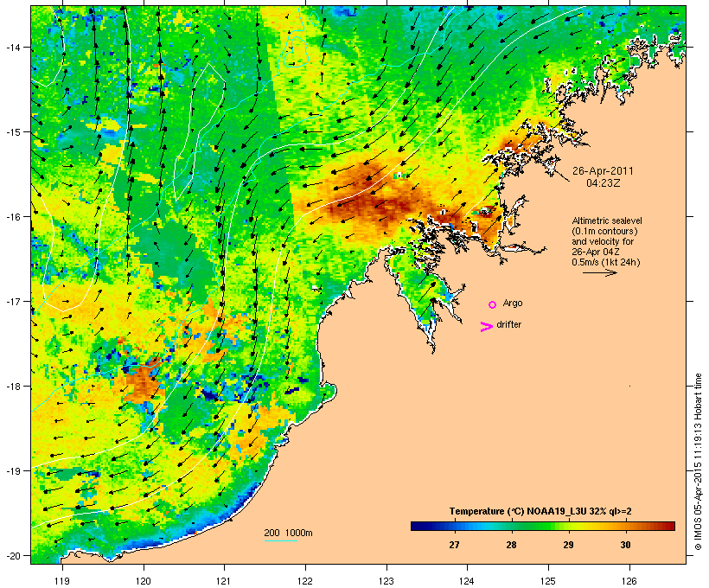Click the "26-Apr-2011" date label
The image size is (709, 588).
click(x=603, y=171)
